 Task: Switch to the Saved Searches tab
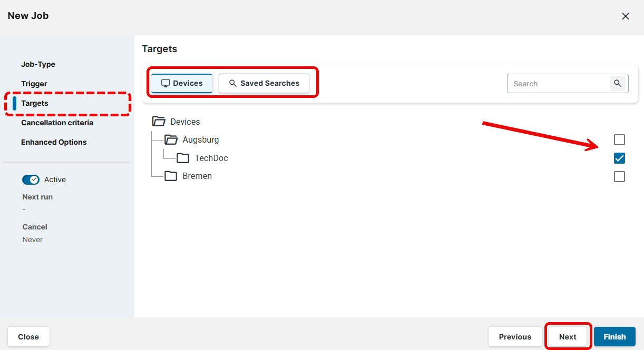point(264,83)
